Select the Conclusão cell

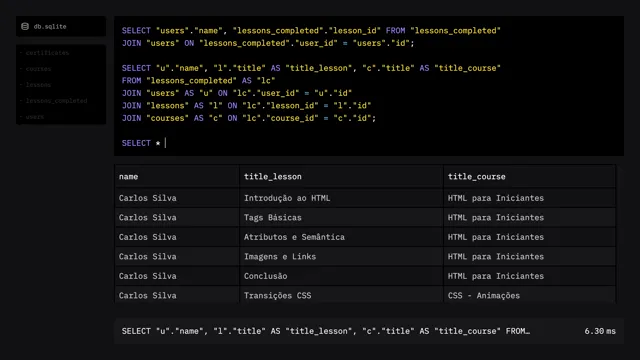coord(341,276)
